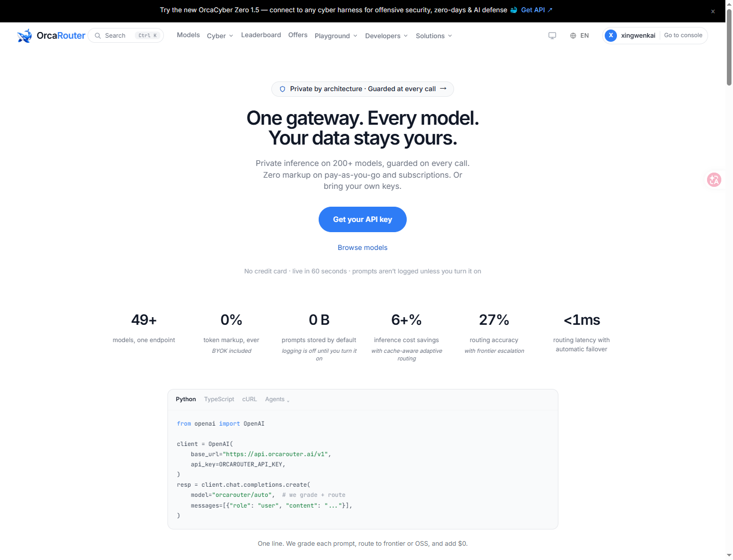Open the Leaderboard nav item
The image size is (733, 560).
pos(261,35)
